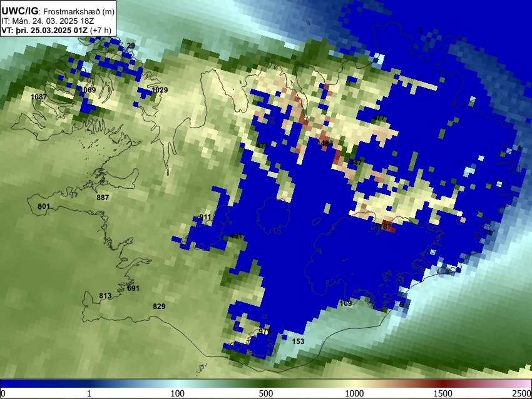Click the map value 1767

tap(384, 227)
